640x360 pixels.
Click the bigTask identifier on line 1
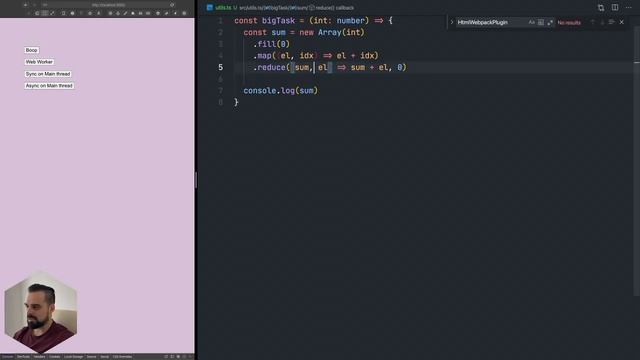[278, 20]
